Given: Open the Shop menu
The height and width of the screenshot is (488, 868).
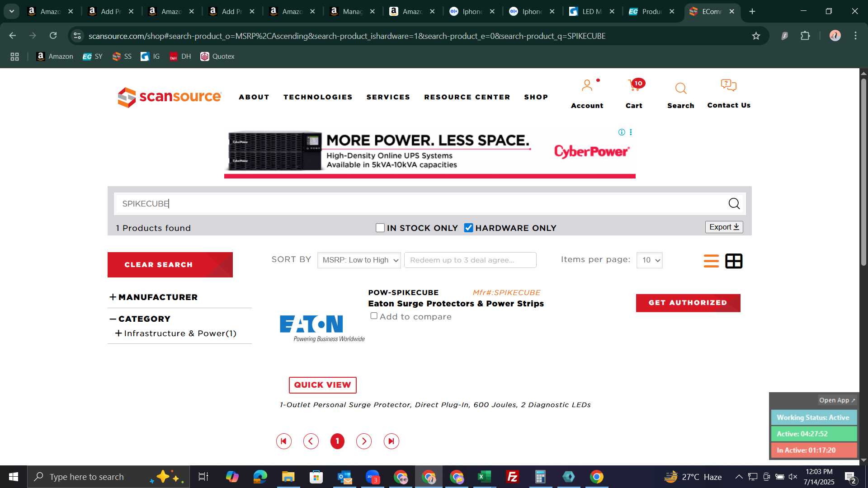Looking at the screenshot, I should pyautogui.click(x=536, y=97).
